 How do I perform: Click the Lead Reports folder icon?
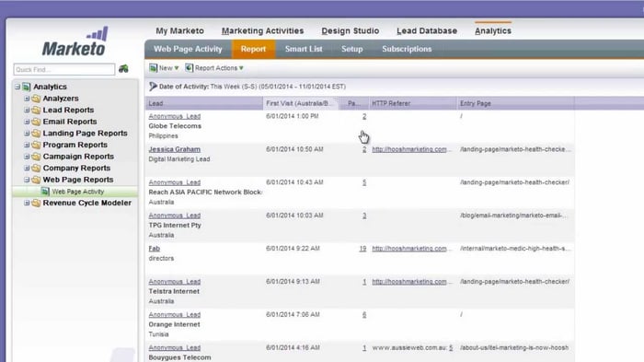36,110
